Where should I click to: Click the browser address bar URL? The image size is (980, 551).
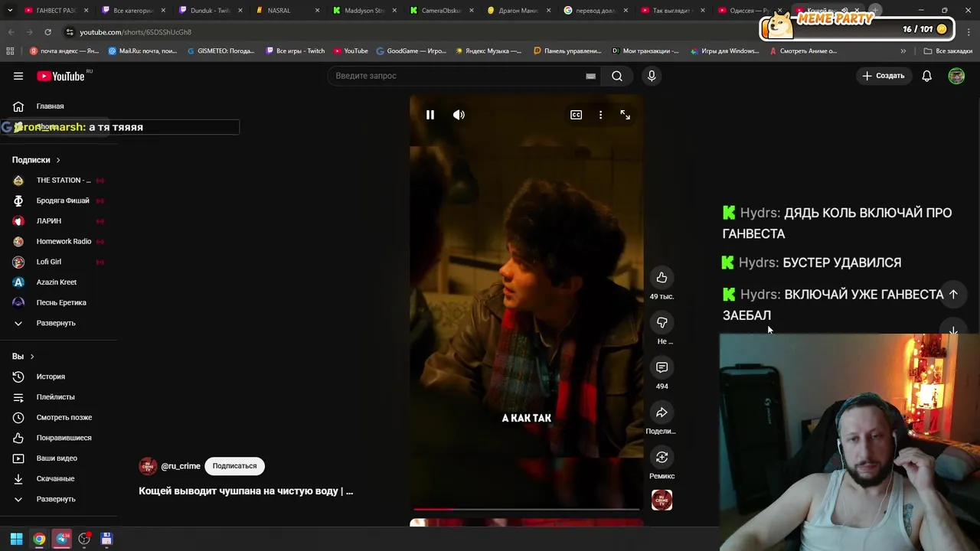[136, 32]
